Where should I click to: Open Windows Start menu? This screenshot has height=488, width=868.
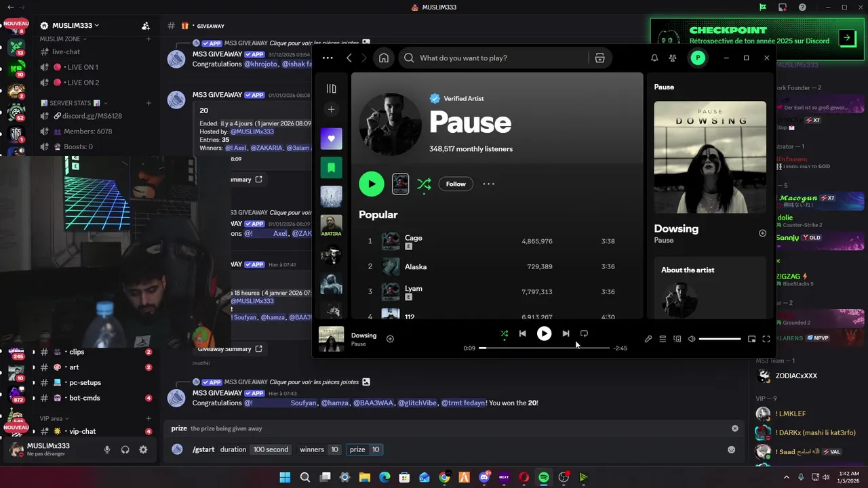coord(285,477)
